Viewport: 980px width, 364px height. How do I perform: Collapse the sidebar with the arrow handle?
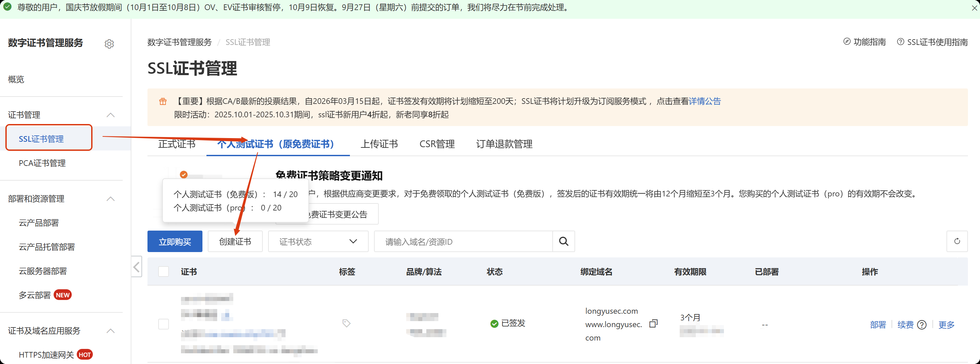136,266
